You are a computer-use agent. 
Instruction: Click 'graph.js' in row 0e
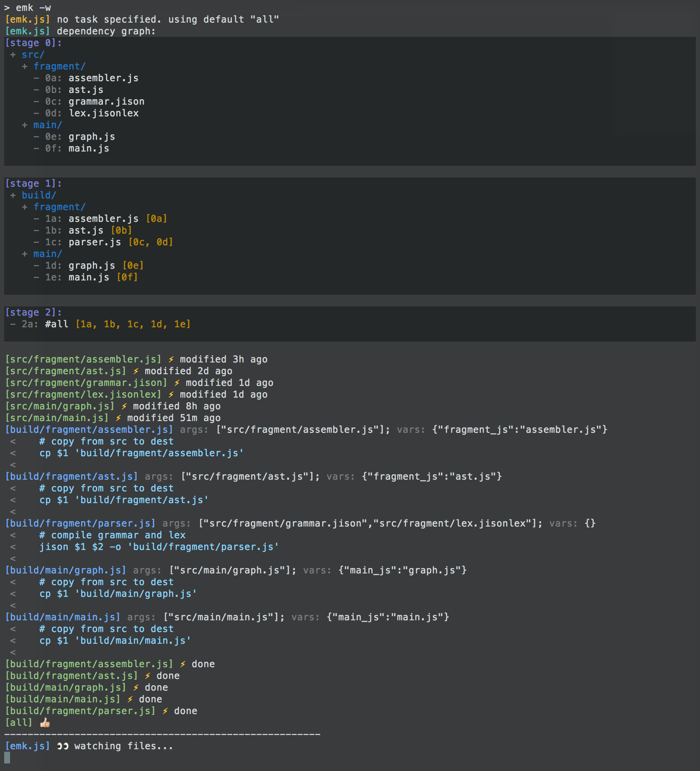(x=92, y=137)
